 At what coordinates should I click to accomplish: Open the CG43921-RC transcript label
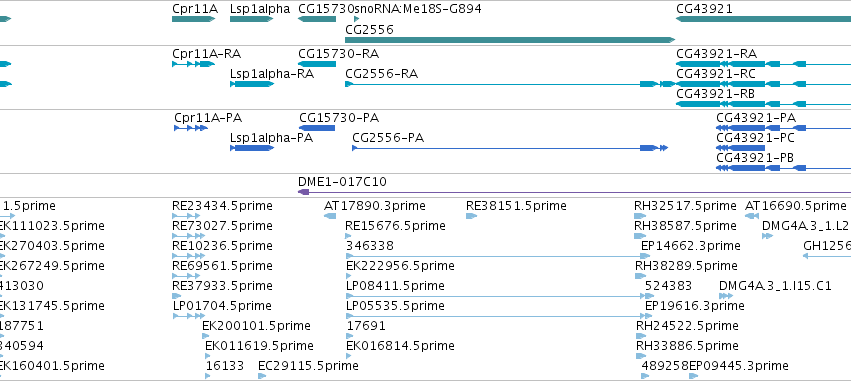click(x=716, y=74)
